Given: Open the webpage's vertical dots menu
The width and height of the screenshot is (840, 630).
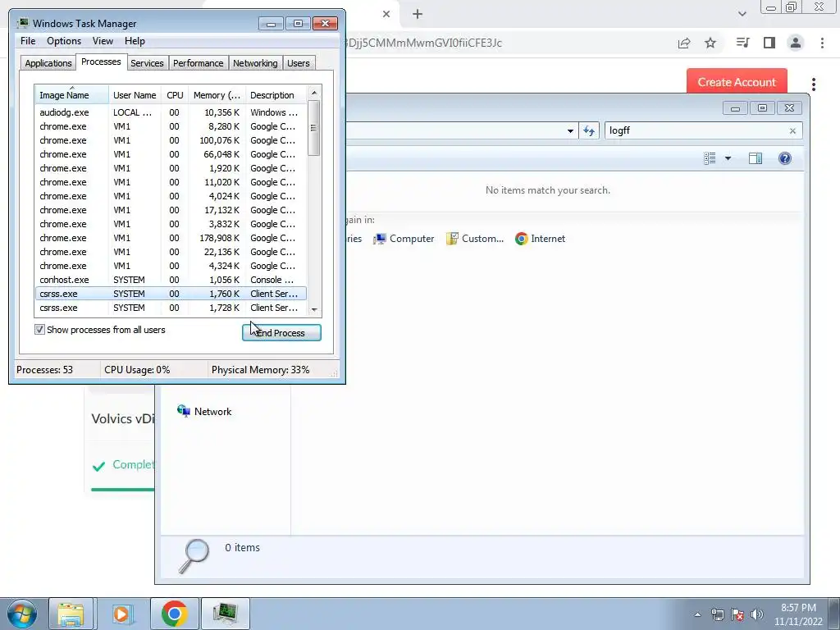Looking at the screenshot, I should (814, 84).
